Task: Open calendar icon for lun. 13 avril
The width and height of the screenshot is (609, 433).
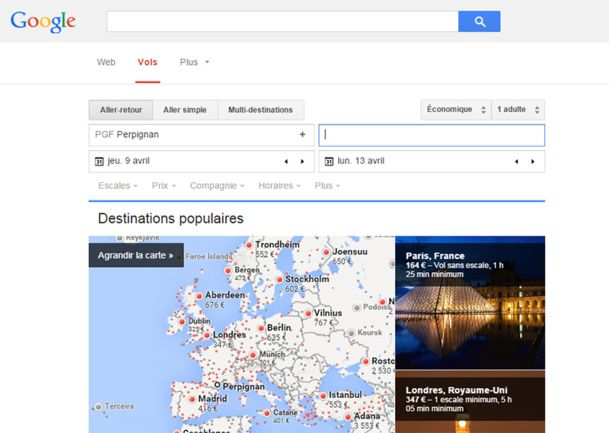Action: (329, 161)
